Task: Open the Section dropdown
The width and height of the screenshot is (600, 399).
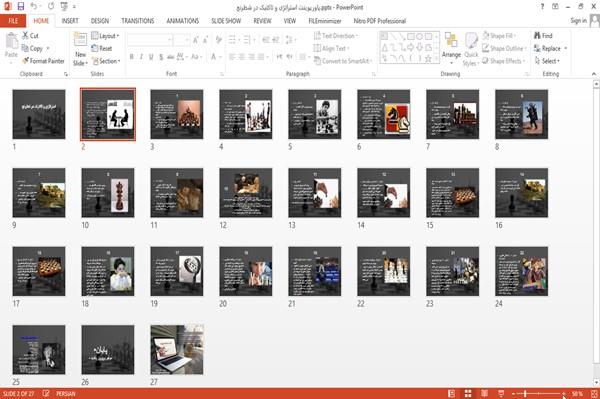Action: pos(106,61)
